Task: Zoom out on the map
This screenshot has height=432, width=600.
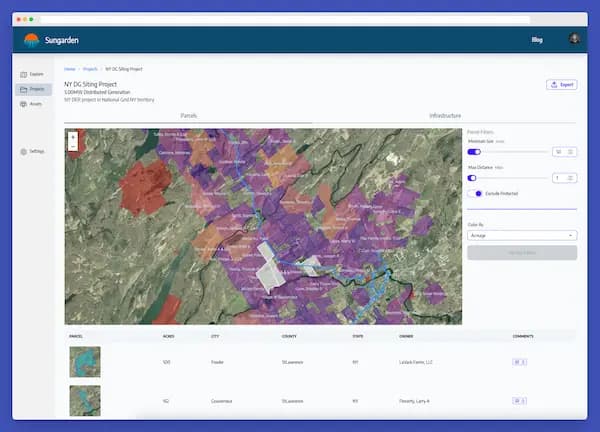Action: (73, 146)
